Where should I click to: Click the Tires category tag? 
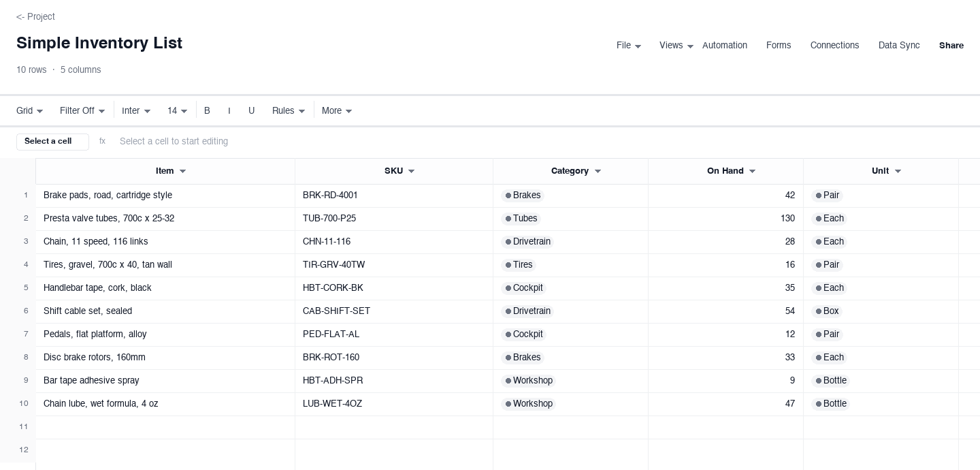click(x=519, y=265)
